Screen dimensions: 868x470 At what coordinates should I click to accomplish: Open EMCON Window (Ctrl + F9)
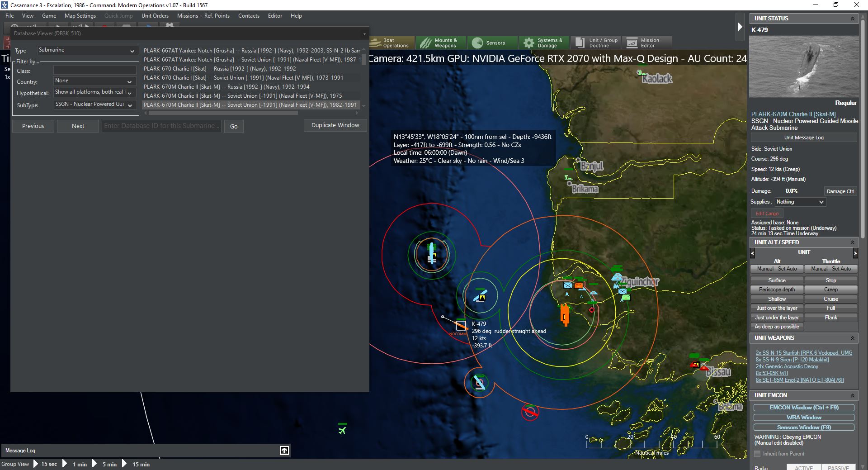point(804,408)
